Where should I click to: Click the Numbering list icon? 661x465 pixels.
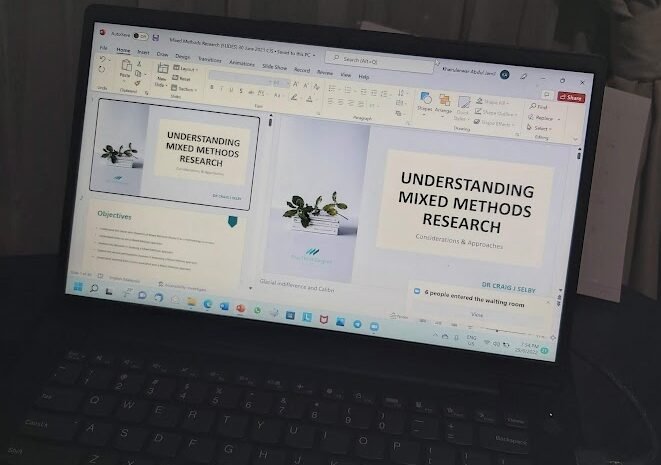(x=348, y=90)
